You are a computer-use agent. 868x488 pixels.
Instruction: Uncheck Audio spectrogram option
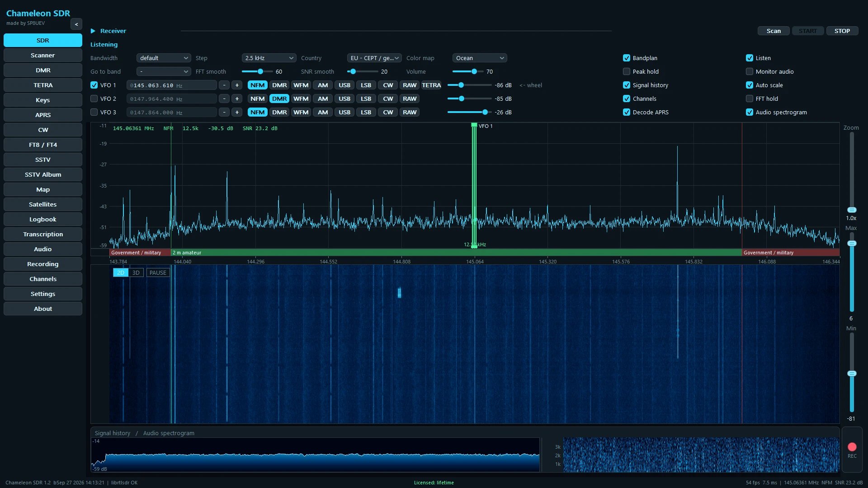coord(750,112)
